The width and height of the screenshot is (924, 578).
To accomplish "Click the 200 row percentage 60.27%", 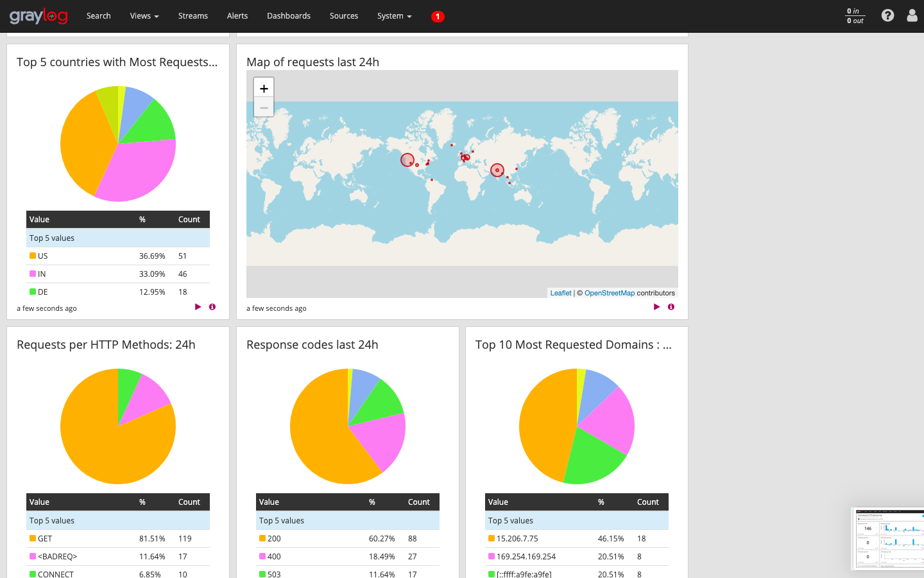I will (382, 538).
